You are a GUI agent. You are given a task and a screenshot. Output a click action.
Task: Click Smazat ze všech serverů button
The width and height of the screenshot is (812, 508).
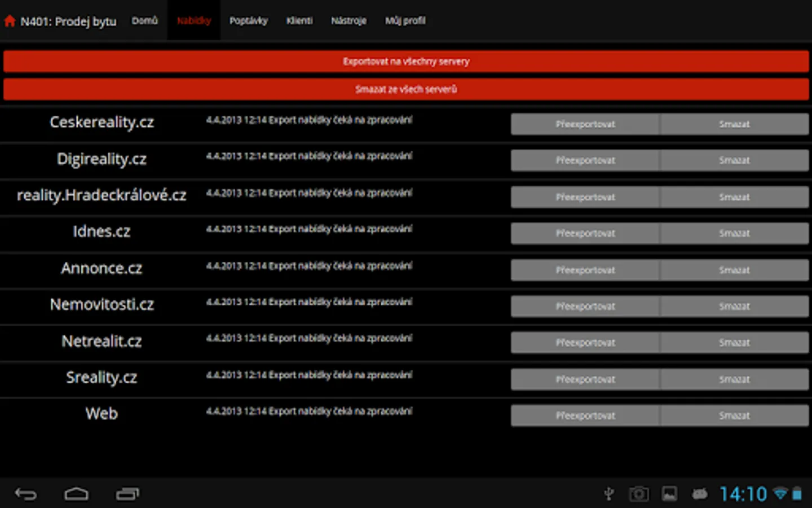point(406,89)
